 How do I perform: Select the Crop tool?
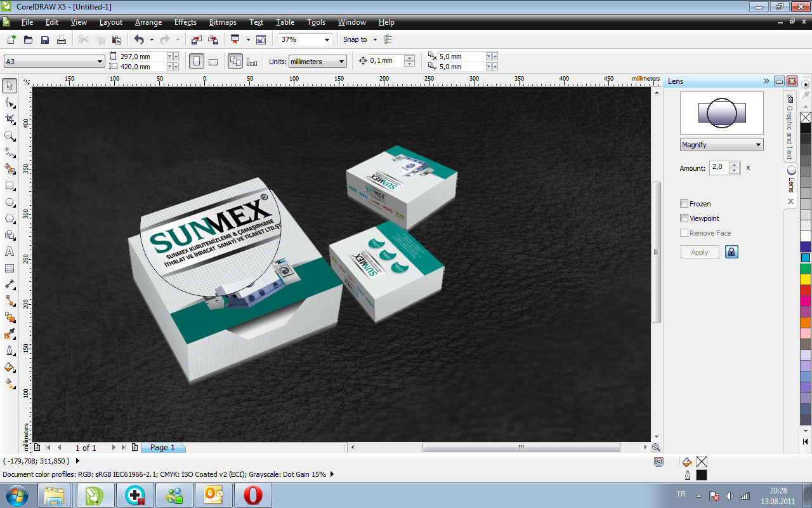10,119
